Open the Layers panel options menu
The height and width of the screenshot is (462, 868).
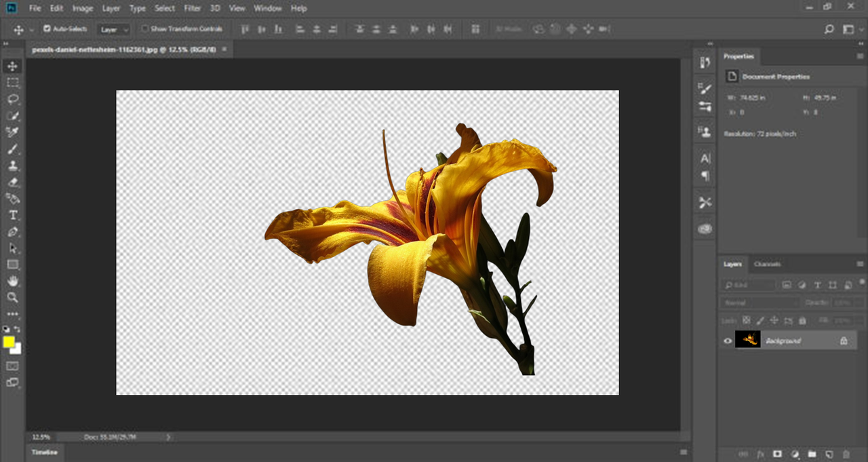pos(860,265)
